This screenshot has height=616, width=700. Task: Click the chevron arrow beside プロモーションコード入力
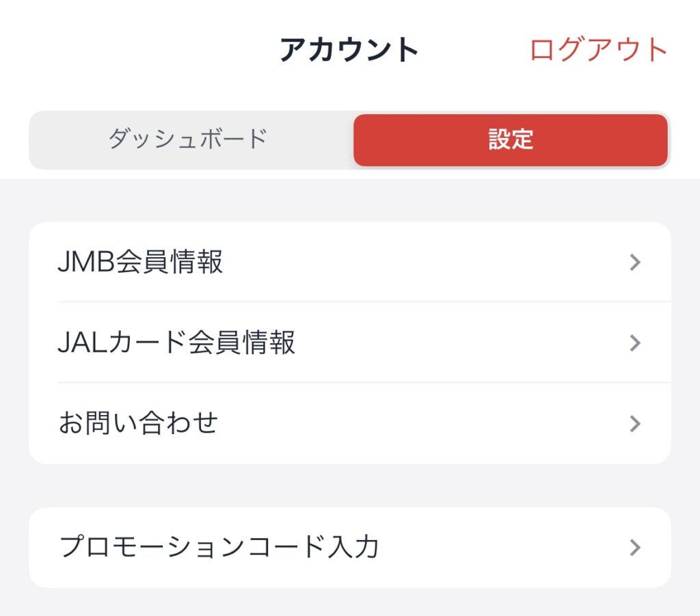coord(635,547)
